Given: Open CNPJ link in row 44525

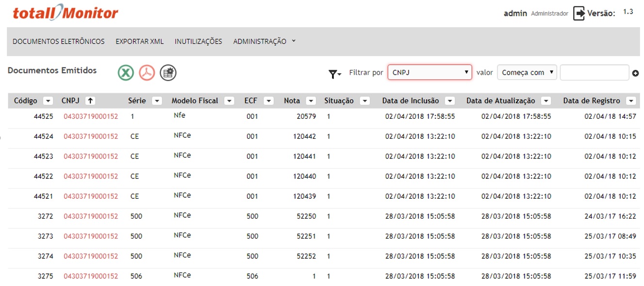Looking at the screenshot, I should [x=91, y=116].
